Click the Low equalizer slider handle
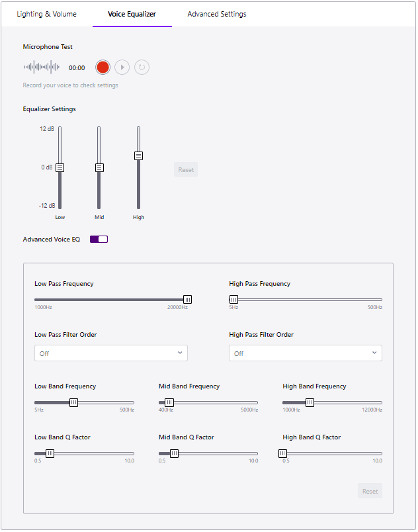Image resolution: width=418 pixels, height=532 pixels. [x=60, y=167]
